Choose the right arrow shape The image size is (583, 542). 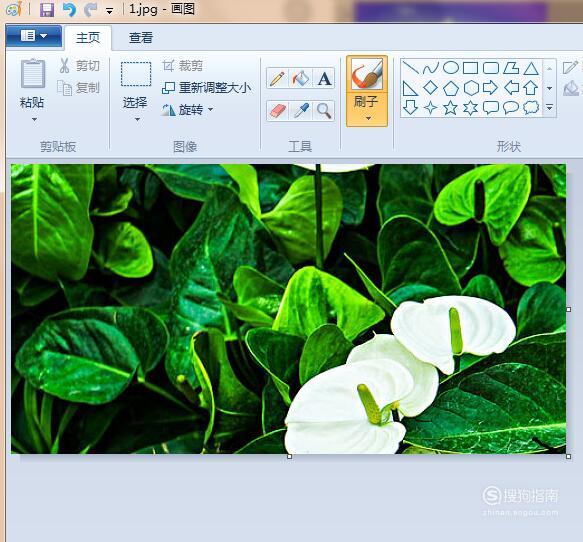(490, 88)
